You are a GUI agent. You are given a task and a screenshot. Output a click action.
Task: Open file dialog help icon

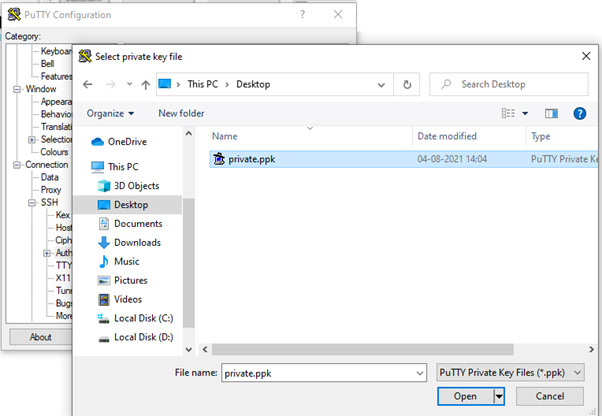pyautogui.click(x=579, y=114)
